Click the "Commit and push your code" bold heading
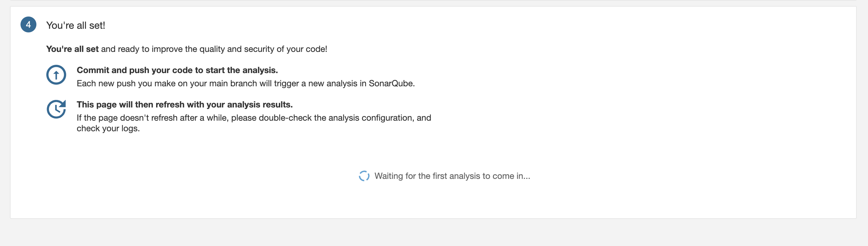Image resolution: width=868 pixels, height=246 pixels. point(135,70)
